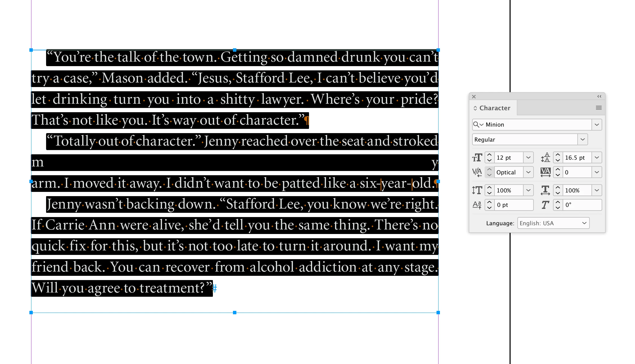The height and width of the screenshot is (364, 635).
Task: Click the skew (false italic) icon
Action: pos(545,205)
